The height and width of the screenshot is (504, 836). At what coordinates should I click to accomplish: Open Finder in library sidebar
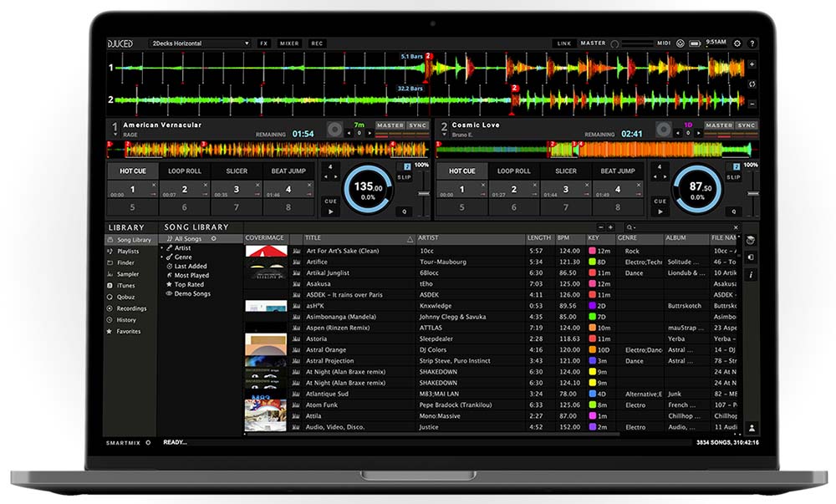130,262
